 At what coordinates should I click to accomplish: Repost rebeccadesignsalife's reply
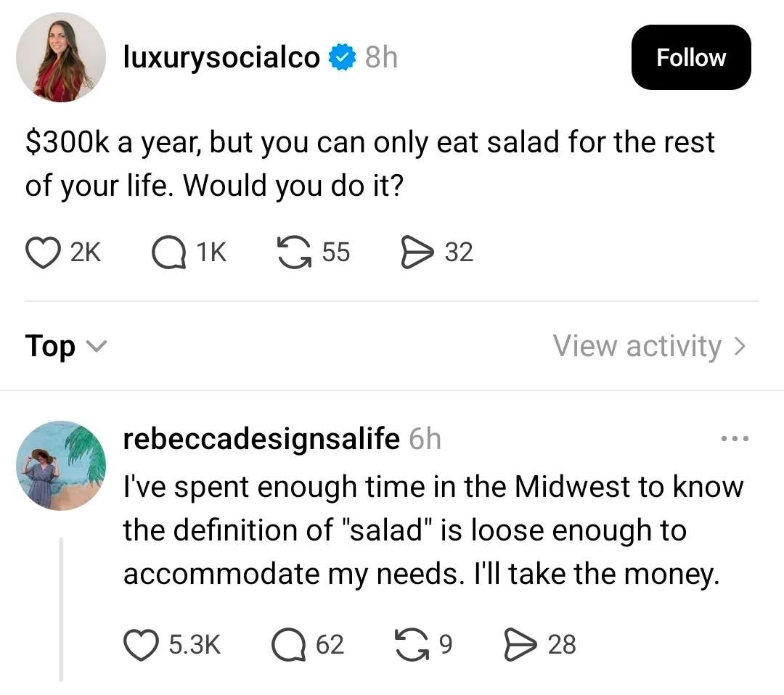pos(411,644)
